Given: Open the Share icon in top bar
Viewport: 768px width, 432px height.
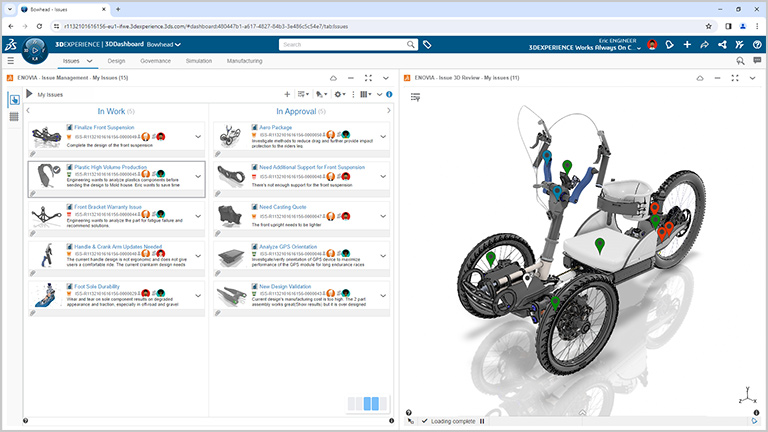Looking at the screenshot, I should click(704, 45).
